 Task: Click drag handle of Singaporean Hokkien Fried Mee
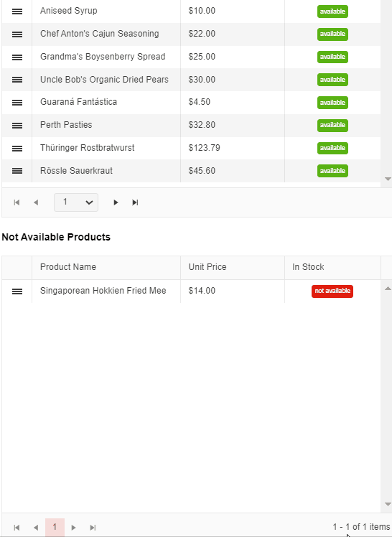[x=17, y=291]
